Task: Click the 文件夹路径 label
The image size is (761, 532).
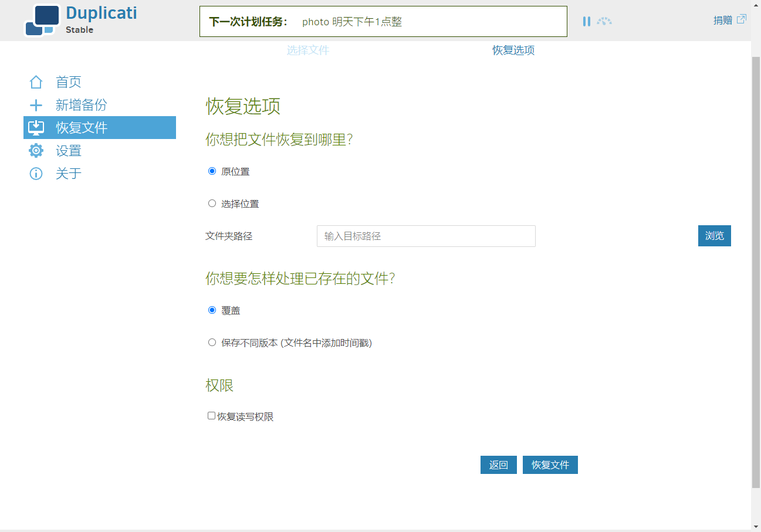Action: (x=229, y=236)
